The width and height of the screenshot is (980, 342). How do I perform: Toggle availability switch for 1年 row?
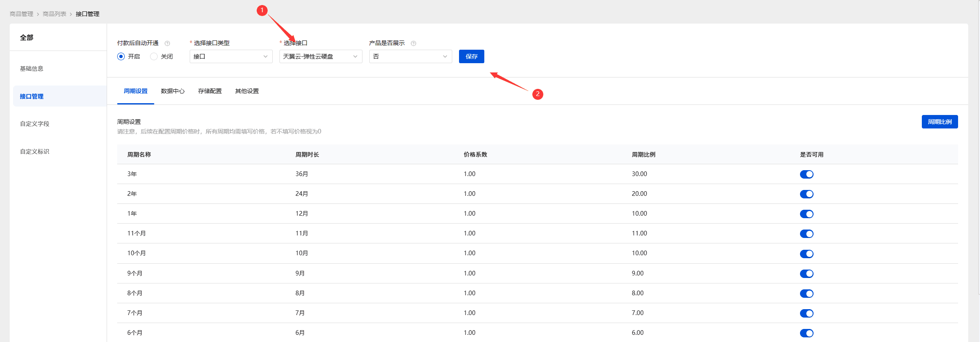807,214
